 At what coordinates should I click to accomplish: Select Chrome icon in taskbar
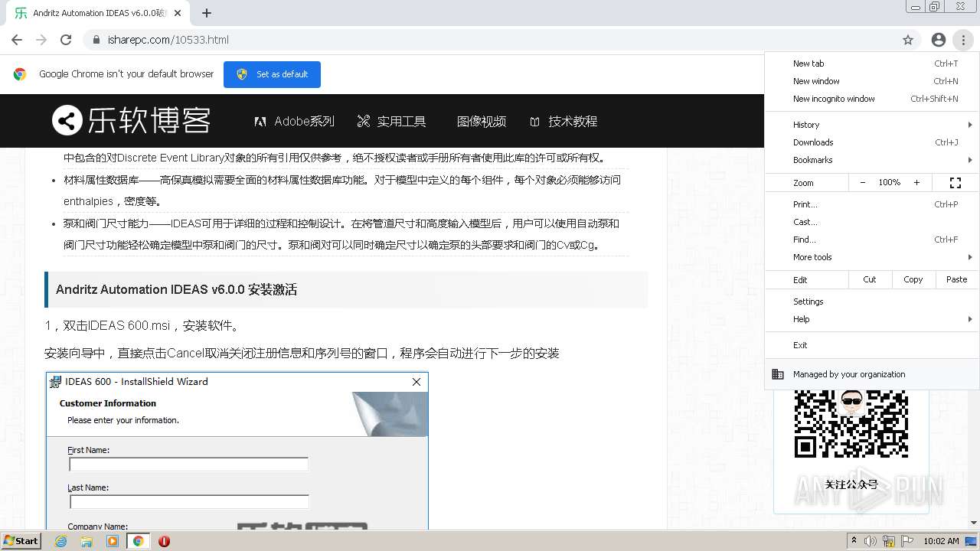pyautogui.click(x=138, y=541)
